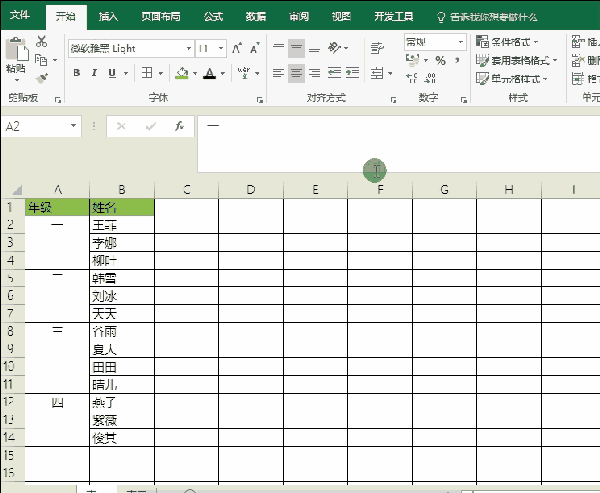Click the phonetic guide (wén) icon
This screenshot has width=600, height=493.
244,73
